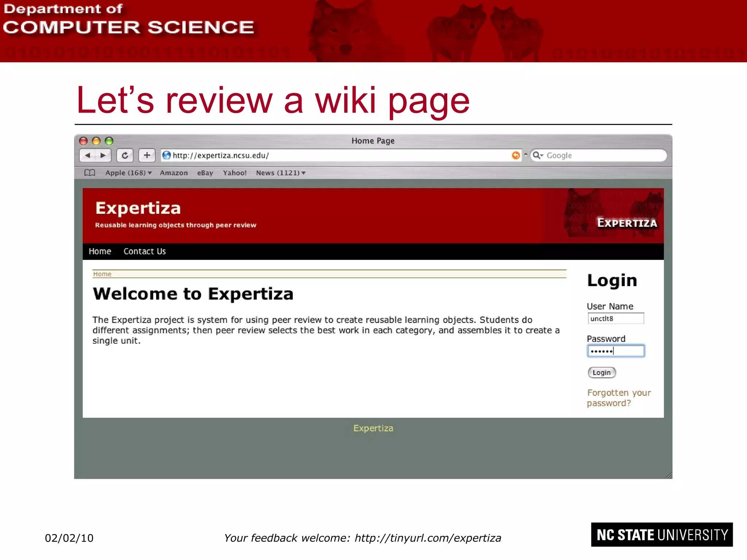Open the Amazon bookmark
Screen dimensions: 747x560
pyautogui.click(x=174, y=173)
